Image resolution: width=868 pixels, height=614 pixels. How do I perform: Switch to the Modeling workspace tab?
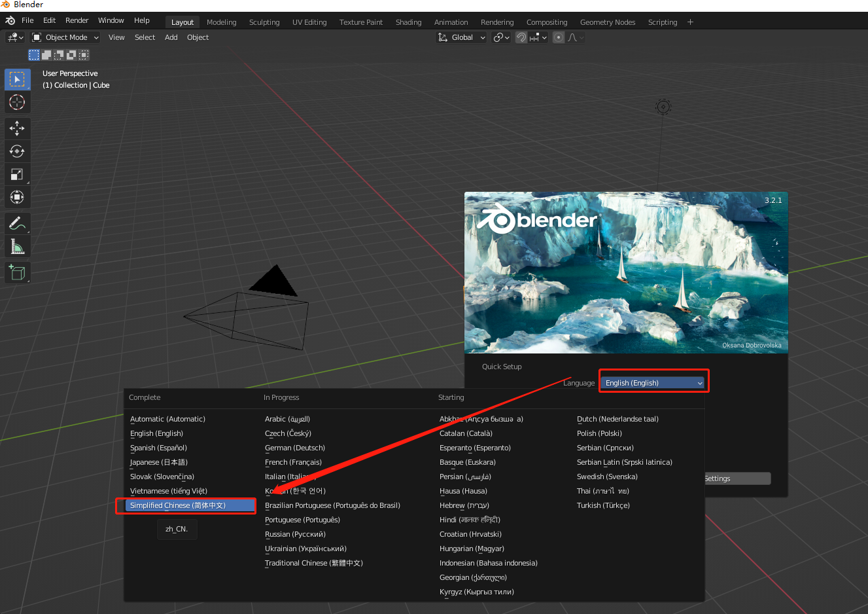pyautogui.click(x=222, y=22)
